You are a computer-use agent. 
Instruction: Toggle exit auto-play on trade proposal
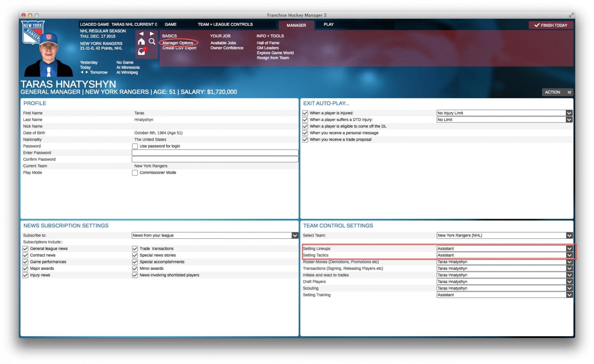(305, 140)
